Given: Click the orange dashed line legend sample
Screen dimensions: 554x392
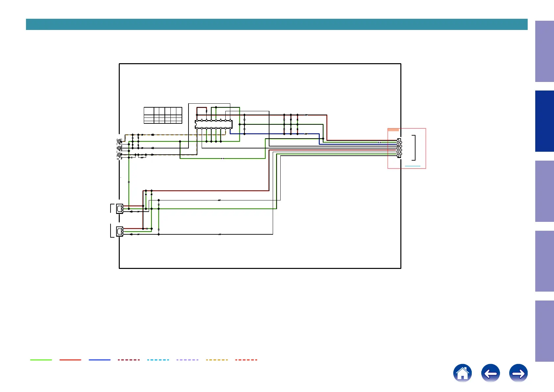Looking at the screenshot, I should [217, 360].
